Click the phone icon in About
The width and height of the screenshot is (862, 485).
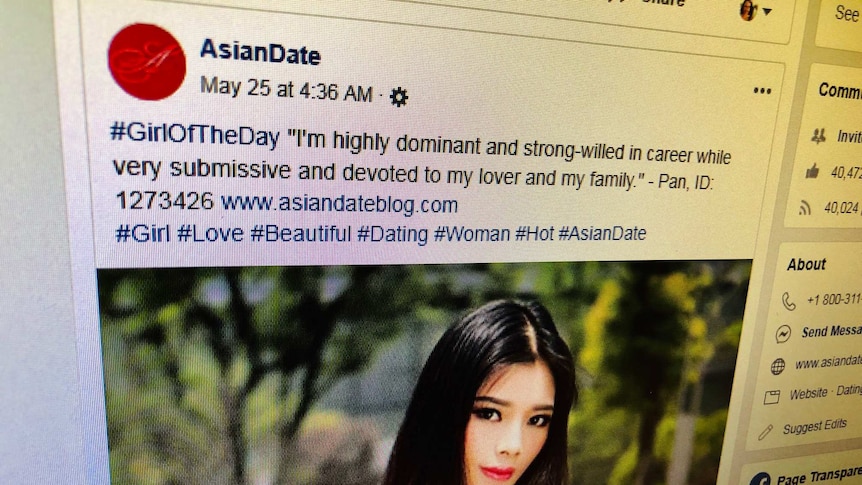[789, 301]
